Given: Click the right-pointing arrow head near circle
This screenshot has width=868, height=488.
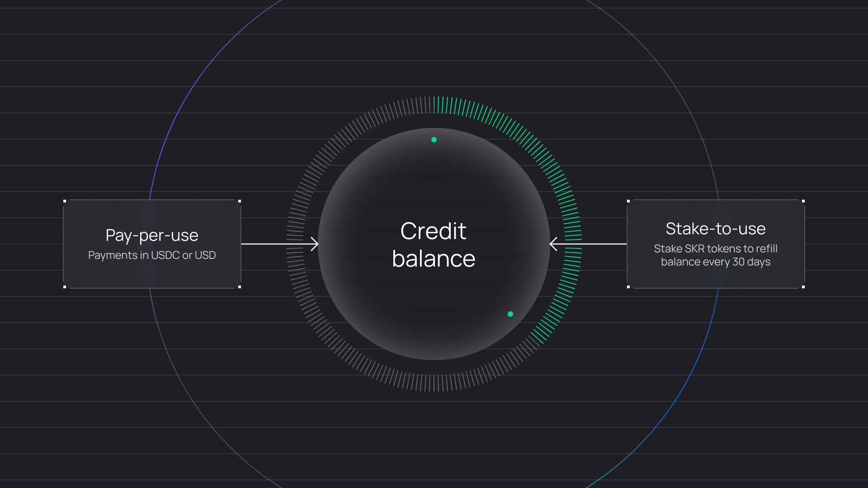Looking at the screenshot, I should pyautogui.click(x=315, y=244).
